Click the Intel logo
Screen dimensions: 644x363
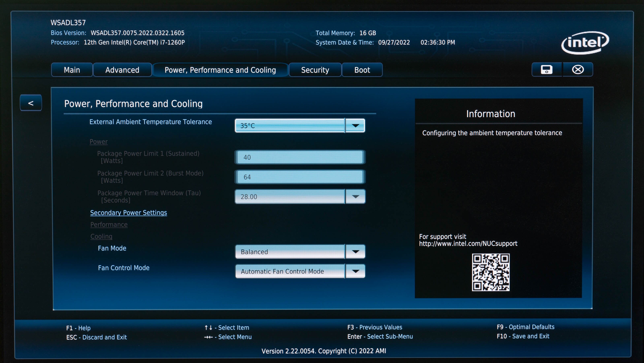click(585, 42)
